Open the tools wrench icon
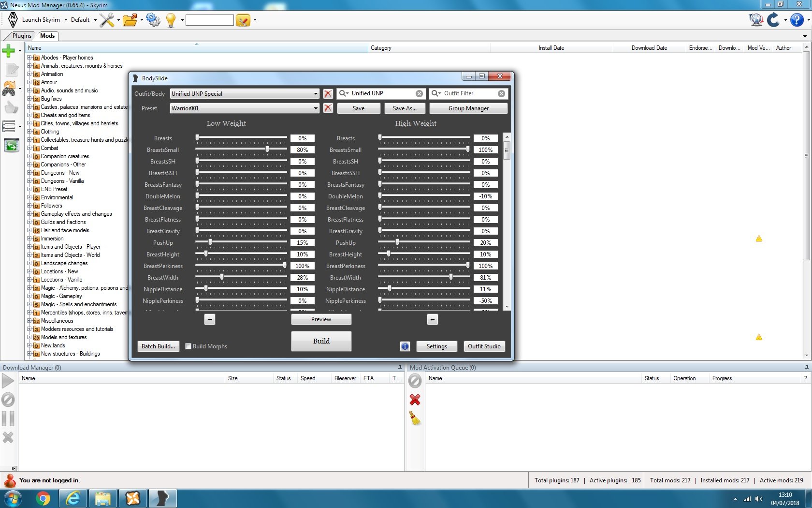Viewport: 812px width, 508px height. tap(107, 20)
